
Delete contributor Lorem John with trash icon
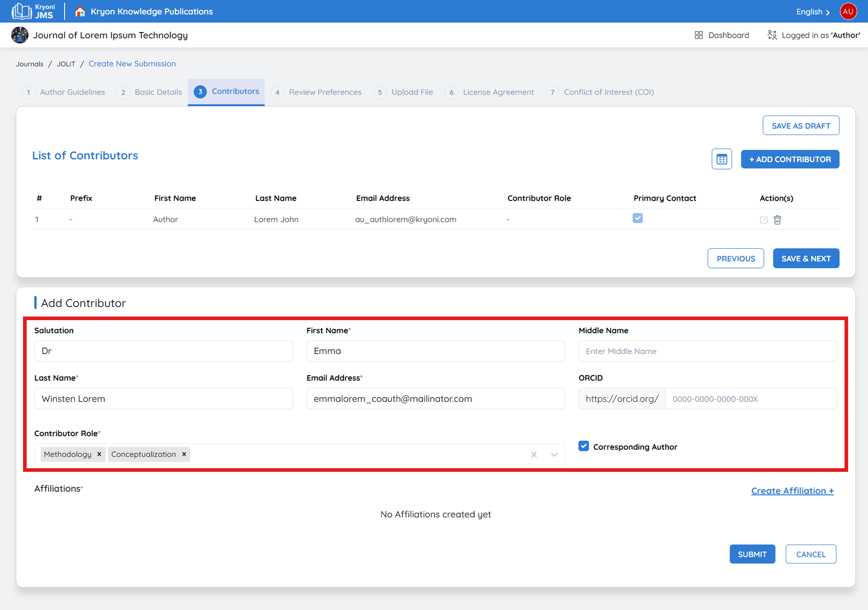coord(777,220)
